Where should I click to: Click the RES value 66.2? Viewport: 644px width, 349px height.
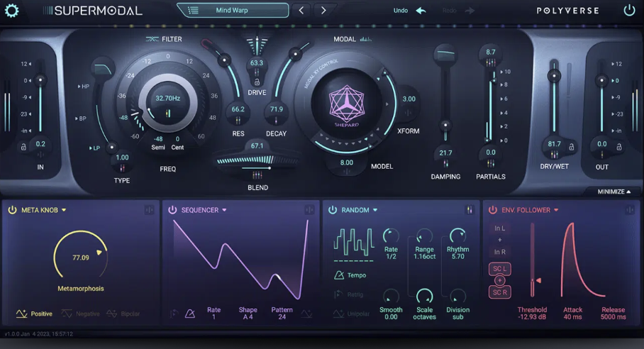[x=238, y=109]
